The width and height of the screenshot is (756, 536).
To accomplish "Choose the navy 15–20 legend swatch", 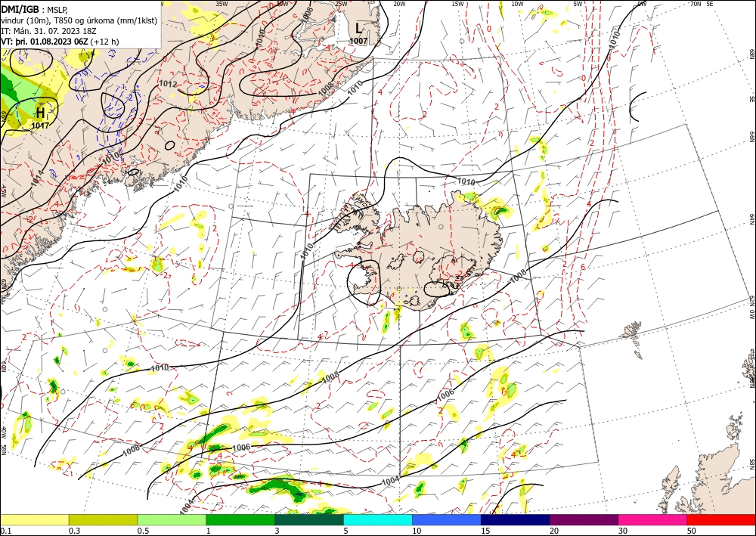I will (516, 519).
